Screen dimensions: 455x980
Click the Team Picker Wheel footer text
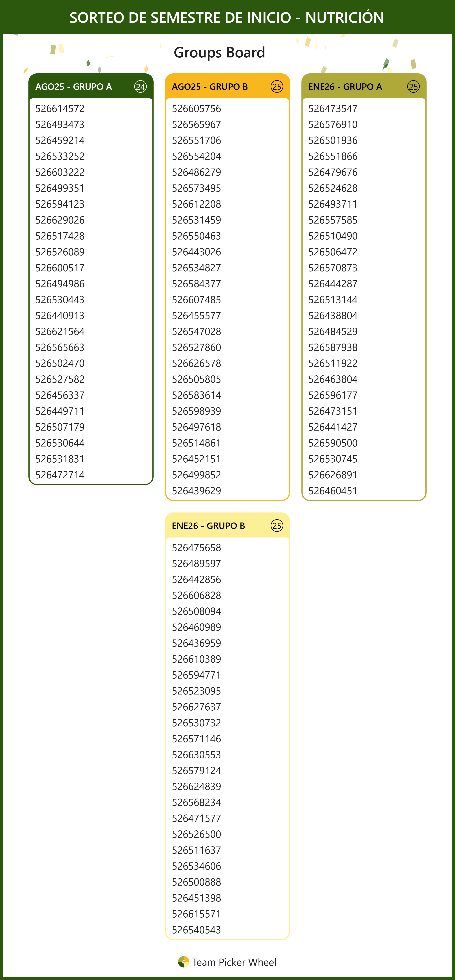point(234,962)
